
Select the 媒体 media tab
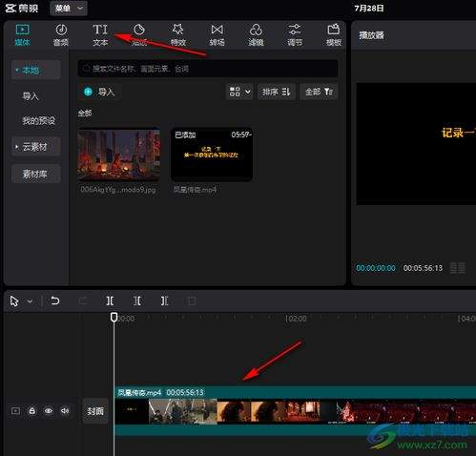coord(22,34)
